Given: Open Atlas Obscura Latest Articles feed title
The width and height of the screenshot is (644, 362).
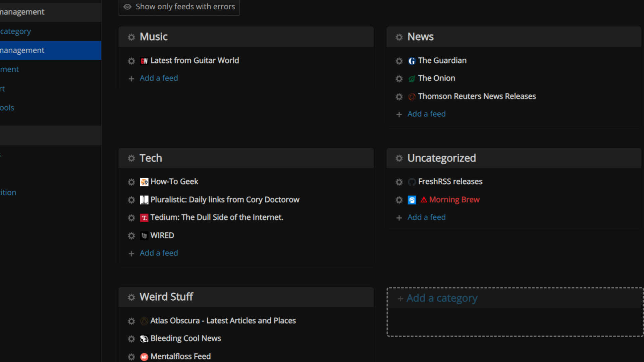Looking at the screenshot, I should point(223,321).
